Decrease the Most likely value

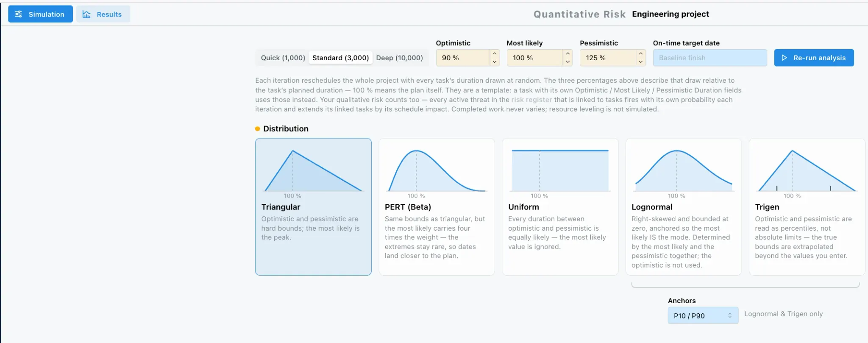pyautogui.click(x=568, y=62)
